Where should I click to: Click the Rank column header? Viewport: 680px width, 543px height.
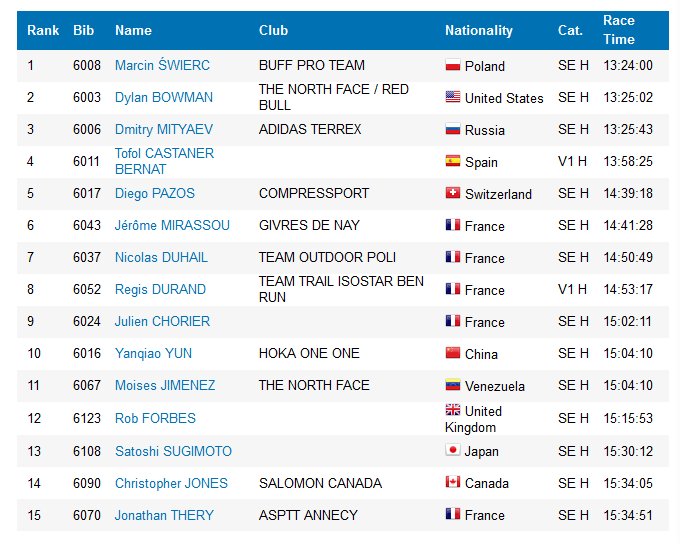43,30
